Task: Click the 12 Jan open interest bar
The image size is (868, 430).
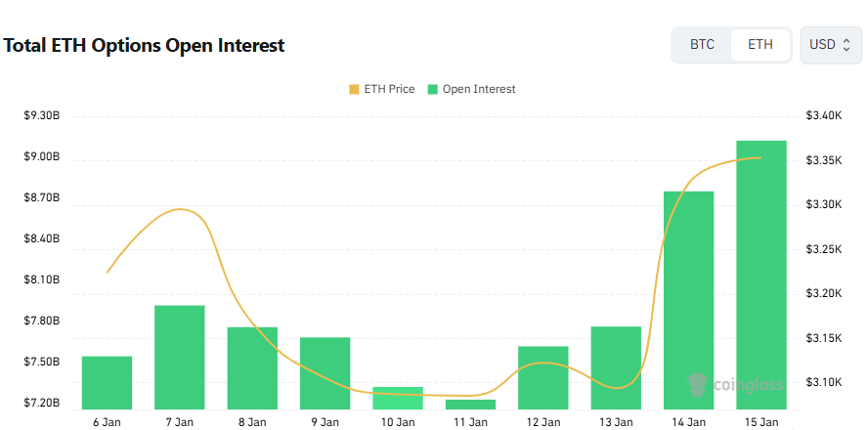Action: (x=543, y=377)
